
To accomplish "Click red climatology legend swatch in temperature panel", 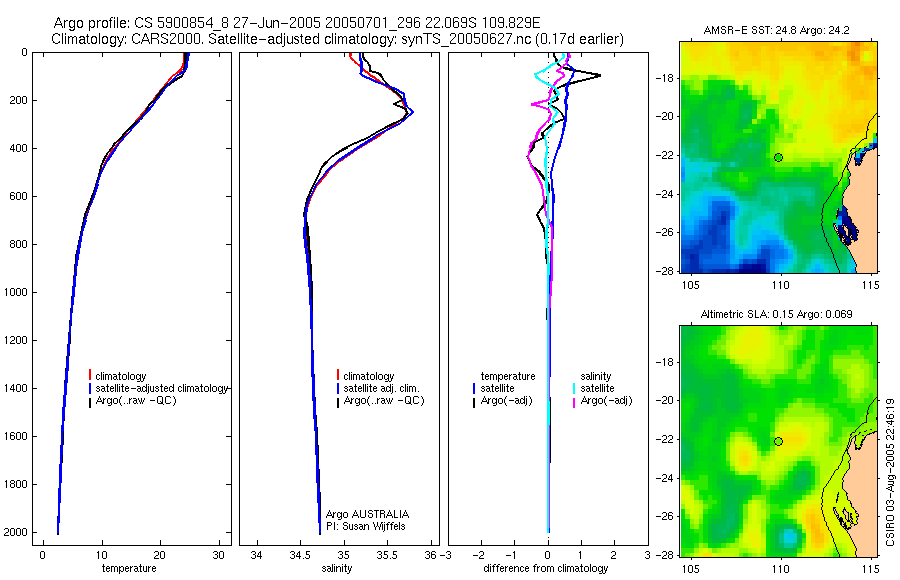I will pos(90,376).
